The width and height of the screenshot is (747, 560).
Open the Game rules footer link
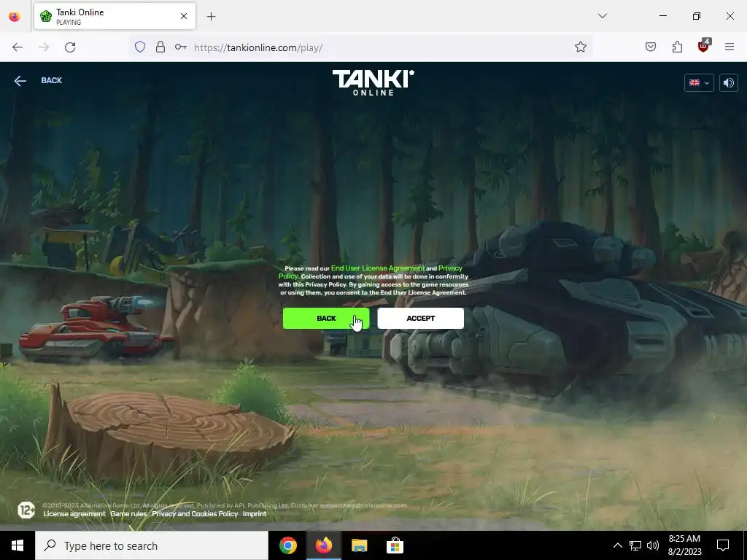click(x=128, y=514)
